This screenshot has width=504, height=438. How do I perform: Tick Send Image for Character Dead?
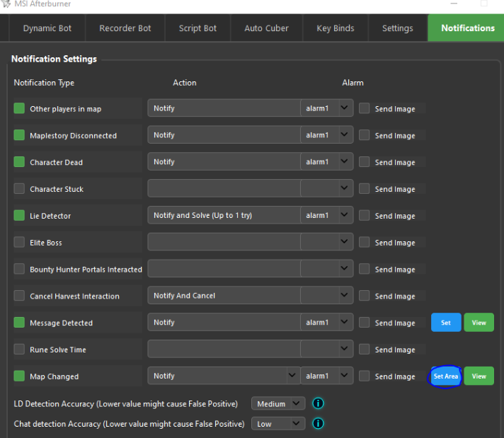[365, 162]
